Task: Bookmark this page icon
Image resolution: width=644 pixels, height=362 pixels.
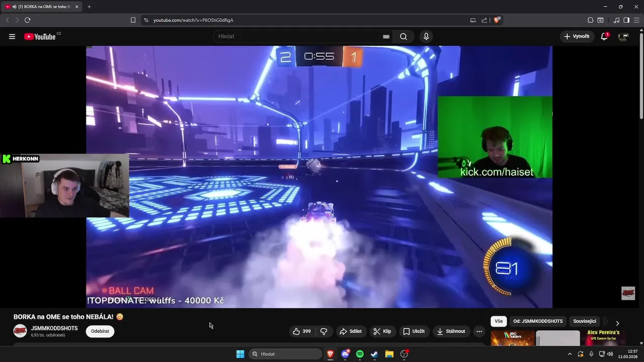Action: coord(133,20)
